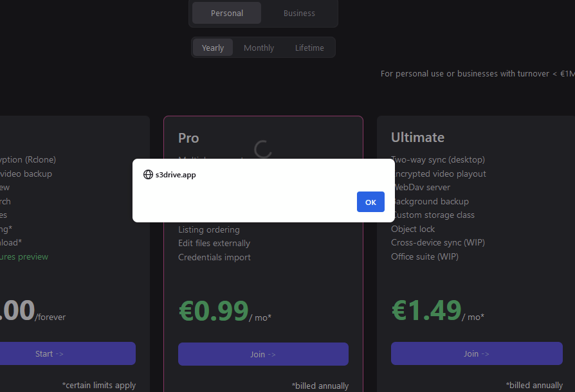Viewport: 575px width, 392px height.
Task: Click the €0.99 price on Pro plan
Action: (214, 311)
